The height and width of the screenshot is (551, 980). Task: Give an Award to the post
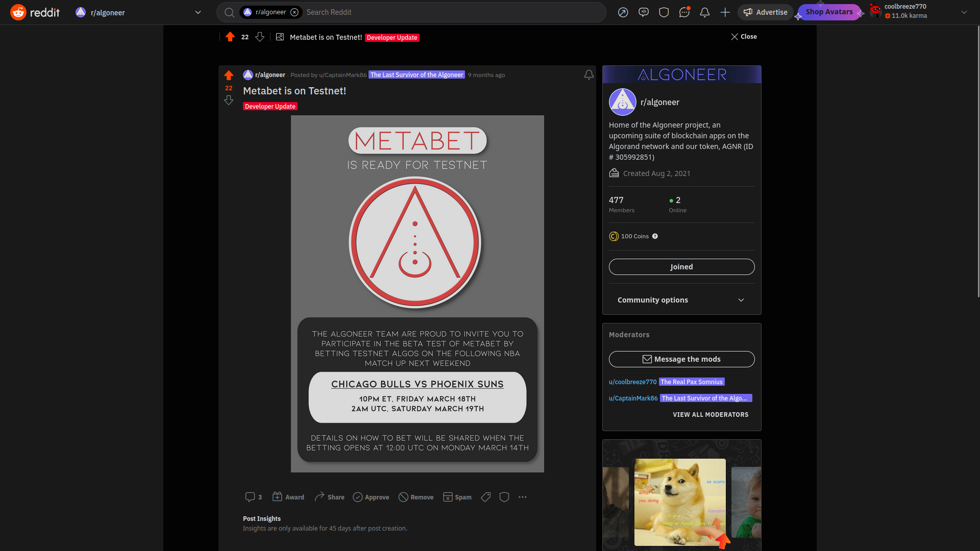tap(288, 497)
